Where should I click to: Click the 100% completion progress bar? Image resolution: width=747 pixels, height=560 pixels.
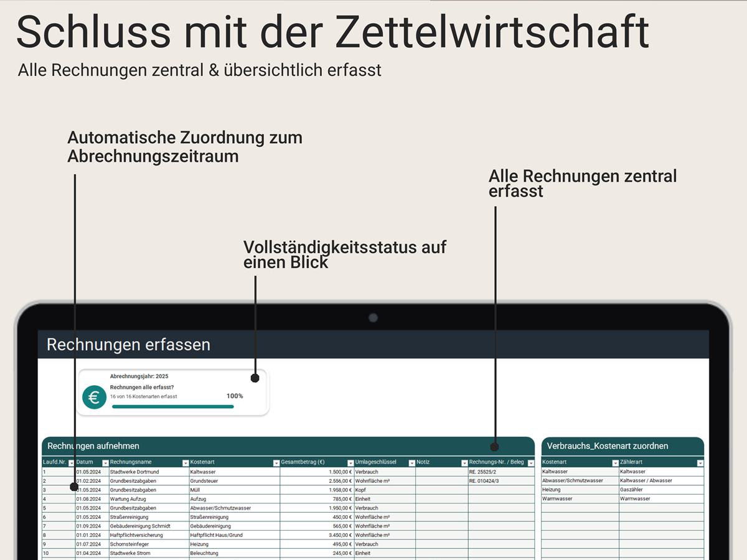[172, 406]
